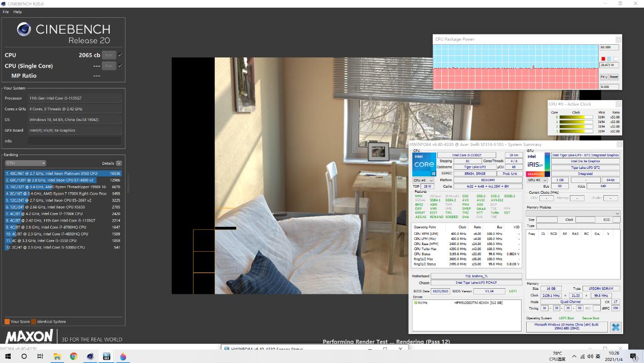The width and height of the screenshot is (644, 363).
Task: Open File Explorer from the taskbar
Action: pos(57,357)
